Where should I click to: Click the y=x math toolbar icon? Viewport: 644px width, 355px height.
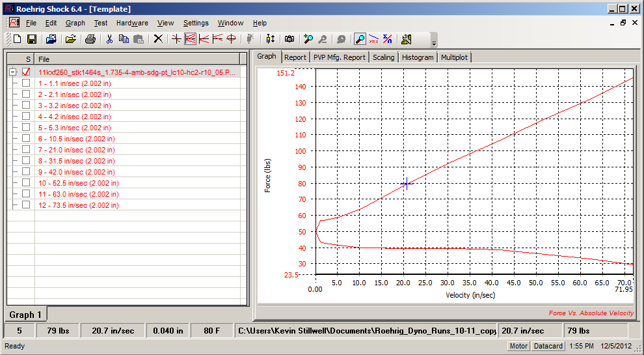[x=374, y=39]
